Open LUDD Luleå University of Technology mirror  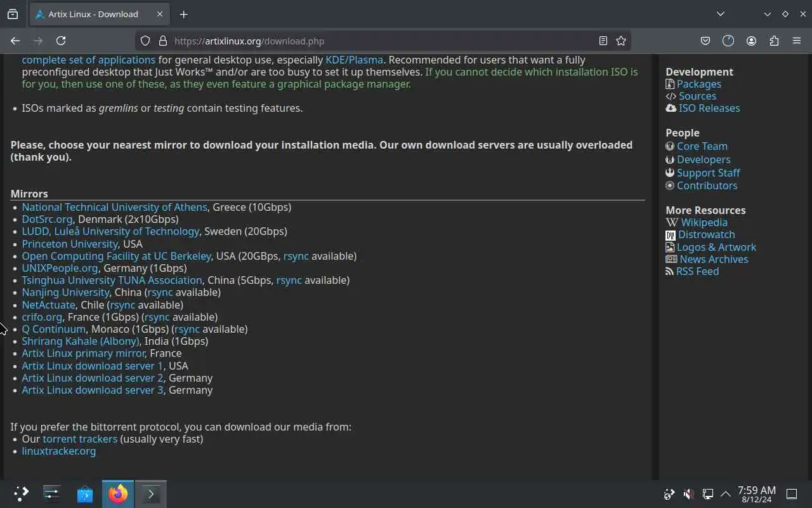(x=110, y=231)
